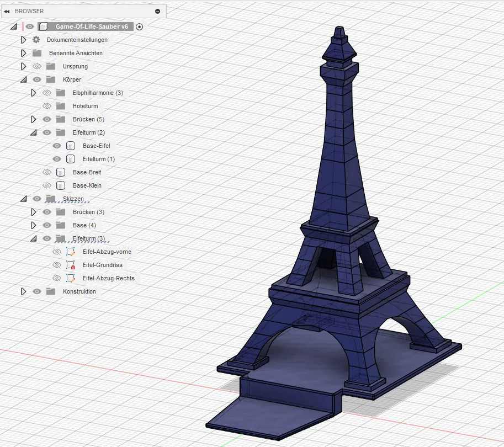Click the Eifelturm (3) sketch folder icon
Screen dimensions: 504x447
coord(61,238)
